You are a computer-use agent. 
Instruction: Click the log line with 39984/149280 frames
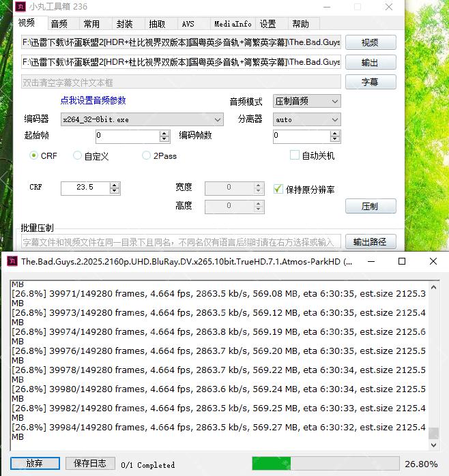[219, 427]
